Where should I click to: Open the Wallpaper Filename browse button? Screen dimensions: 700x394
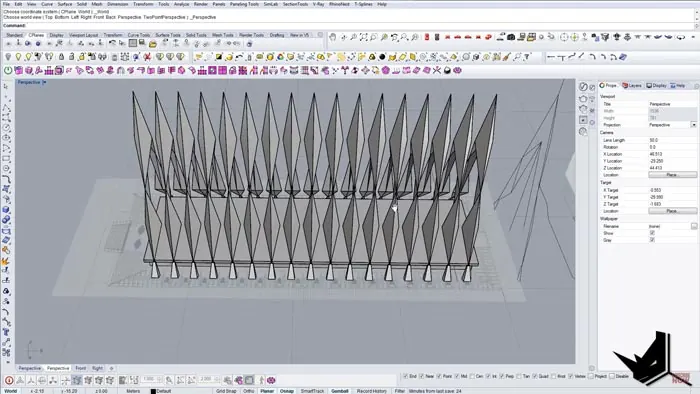(694, 226)
